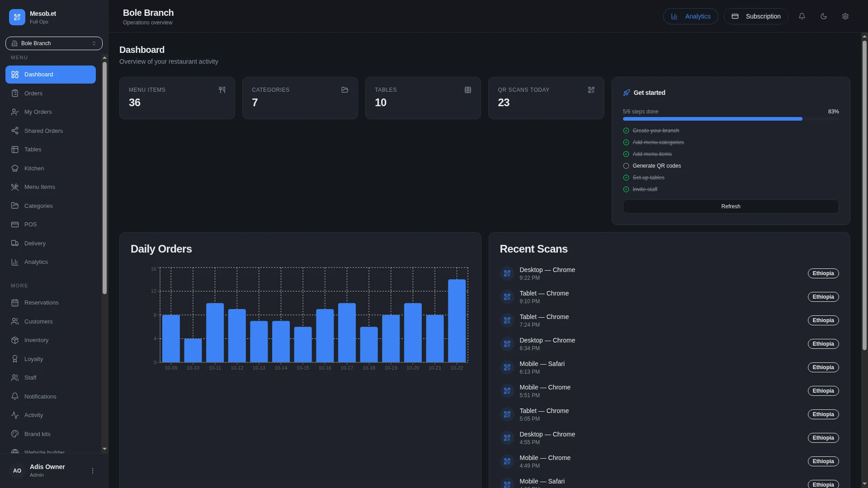Open Loyalty in sidebar
Viewport: 868px width, 488px height.
pos(51,359)
